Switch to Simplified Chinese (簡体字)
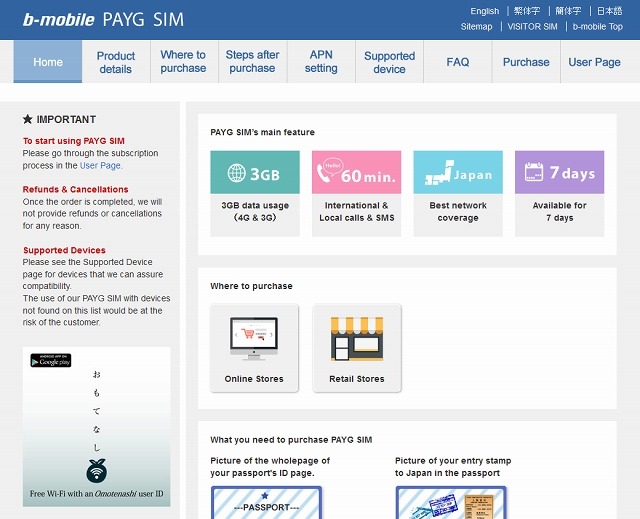640x519 pixels. tap(568, 11)
